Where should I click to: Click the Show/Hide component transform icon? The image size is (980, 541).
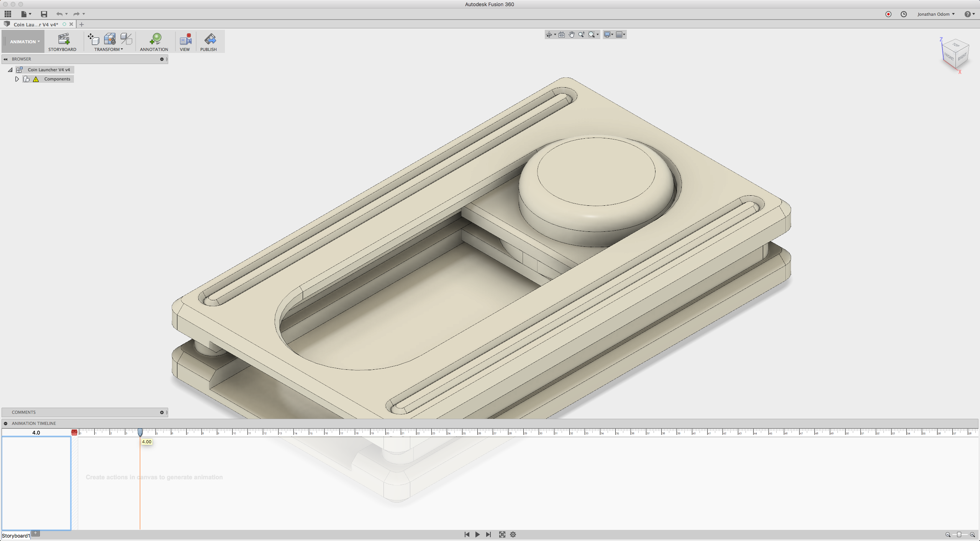(x=126, y=39)
